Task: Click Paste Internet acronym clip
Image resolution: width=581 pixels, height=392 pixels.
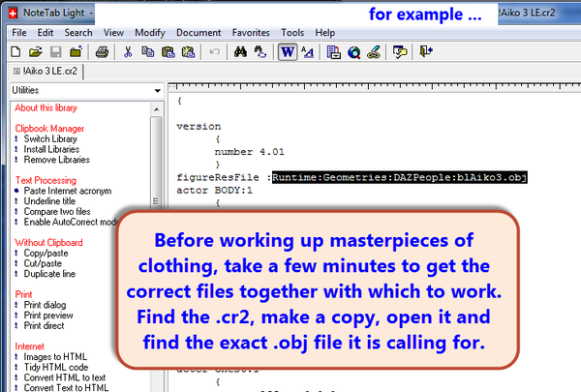Action: (x=68, y=191)
